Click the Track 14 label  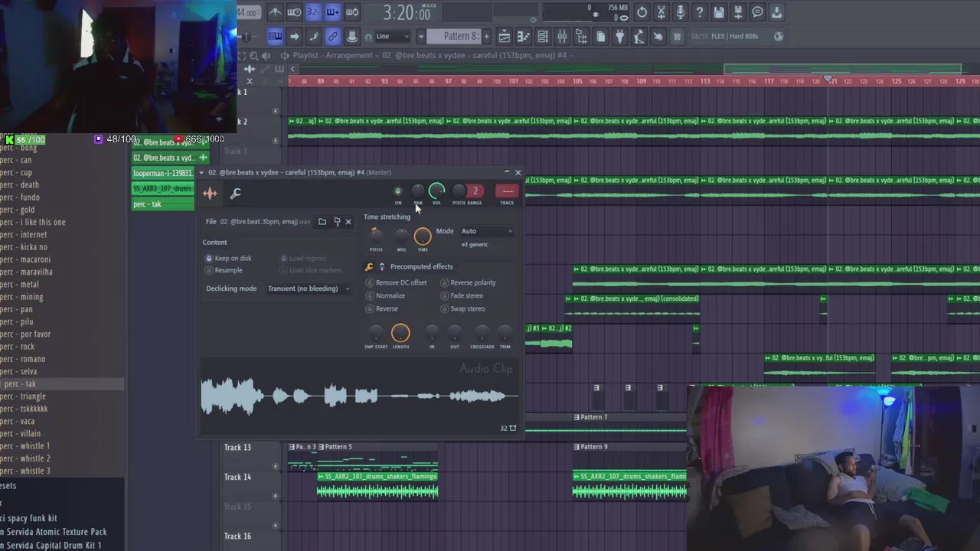[237, 477]
